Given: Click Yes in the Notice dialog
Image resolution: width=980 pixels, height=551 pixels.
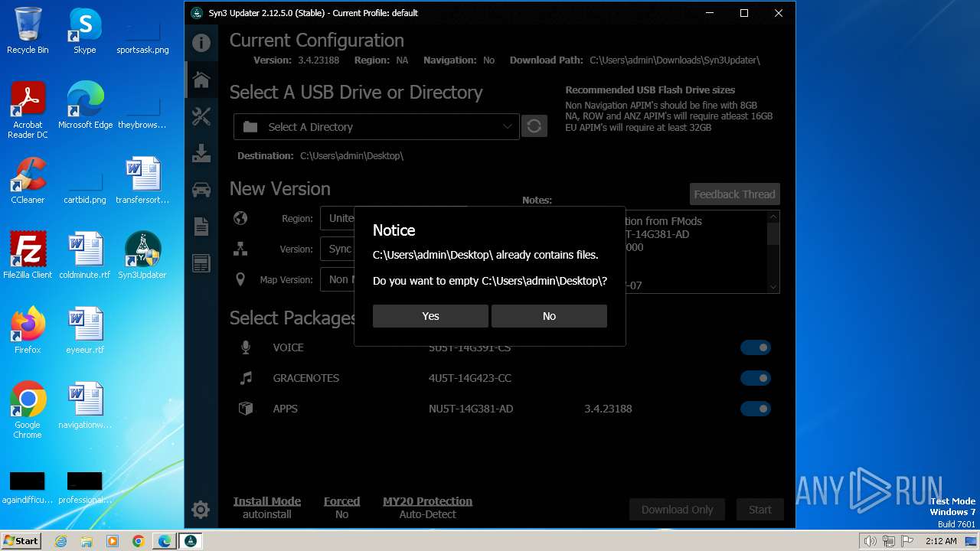Looking at the screenshot, I should tap(430, 316).
